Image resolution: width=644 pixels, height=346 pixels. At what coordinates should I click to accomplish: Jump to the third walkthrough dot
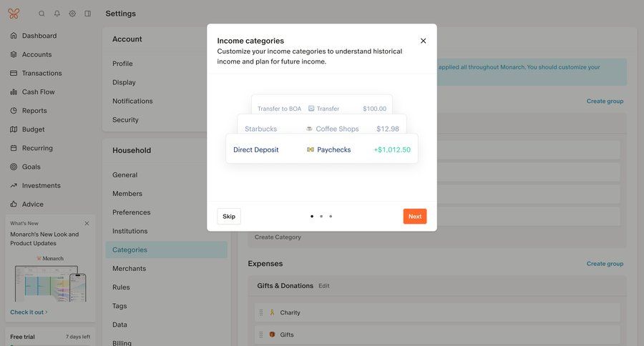331,217
